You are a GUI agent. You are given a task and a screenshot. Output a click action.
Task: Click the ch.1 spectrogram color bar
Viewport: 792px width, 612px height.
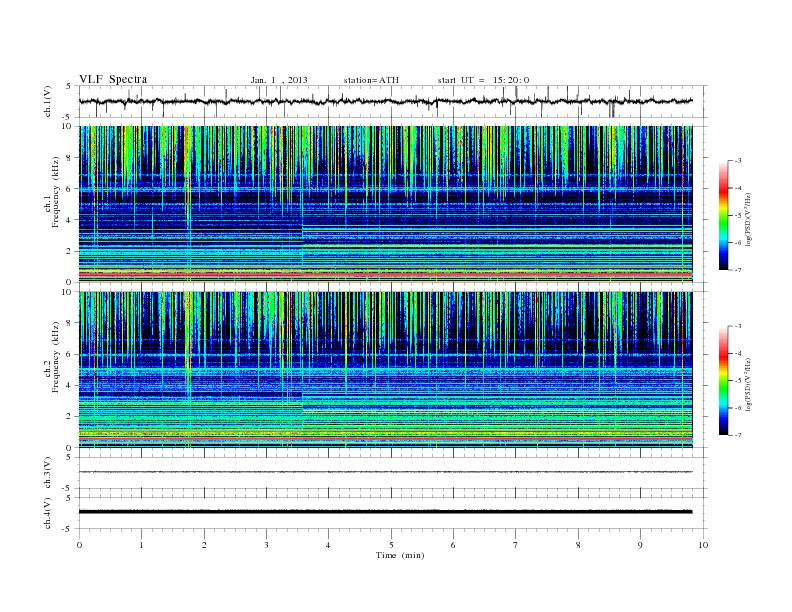[723, 216]
